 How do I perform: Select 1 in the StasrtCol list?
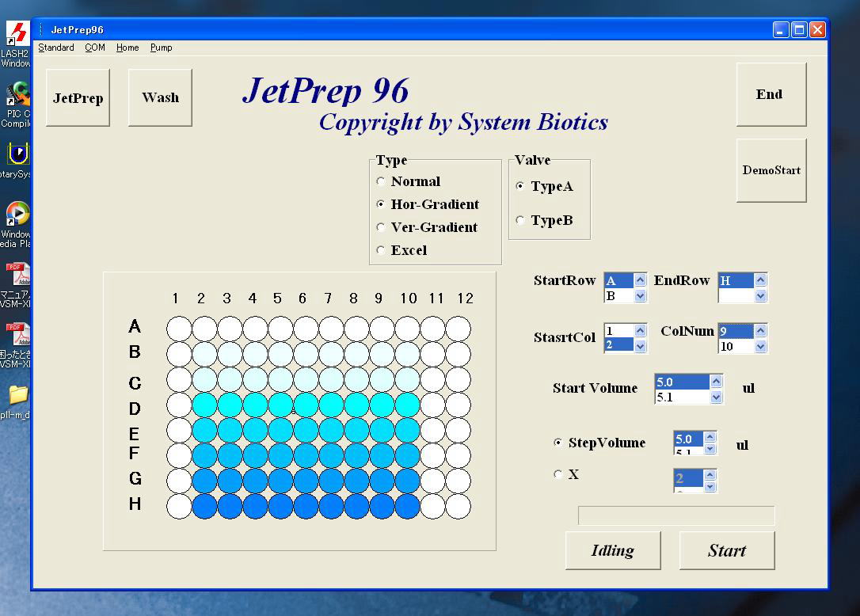619,331
